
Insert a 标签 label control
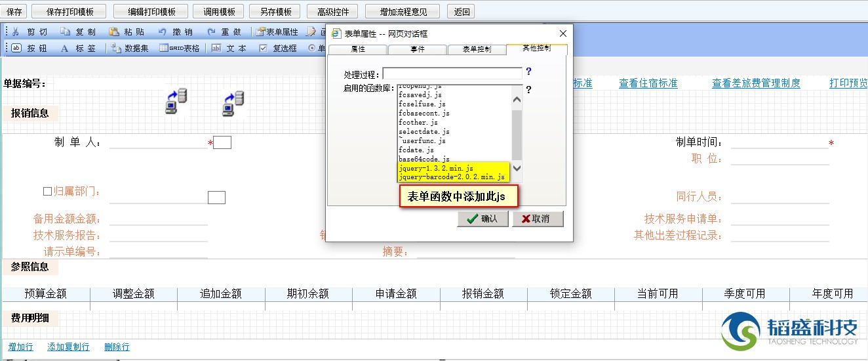(78, 48)
